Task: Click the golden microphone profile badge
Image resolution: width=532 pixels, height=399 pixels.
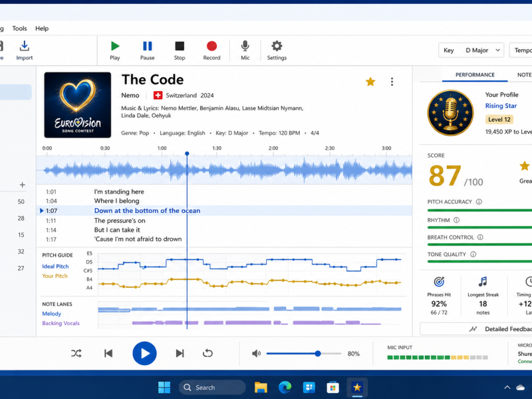Action: click(x=450, y=112)
